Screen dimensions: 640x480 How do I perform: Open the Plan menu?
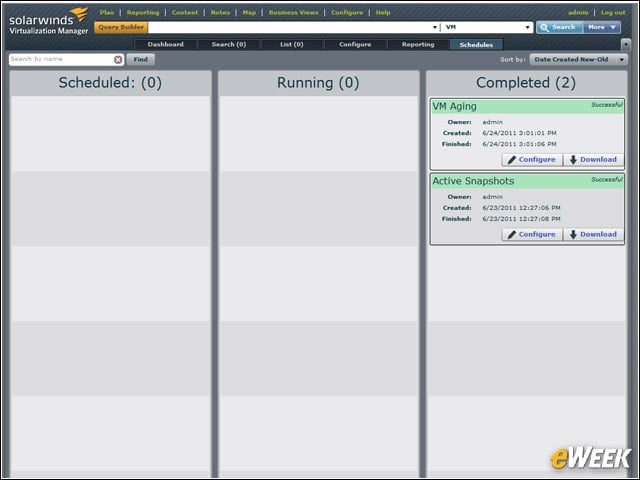[x=107, y=13]
